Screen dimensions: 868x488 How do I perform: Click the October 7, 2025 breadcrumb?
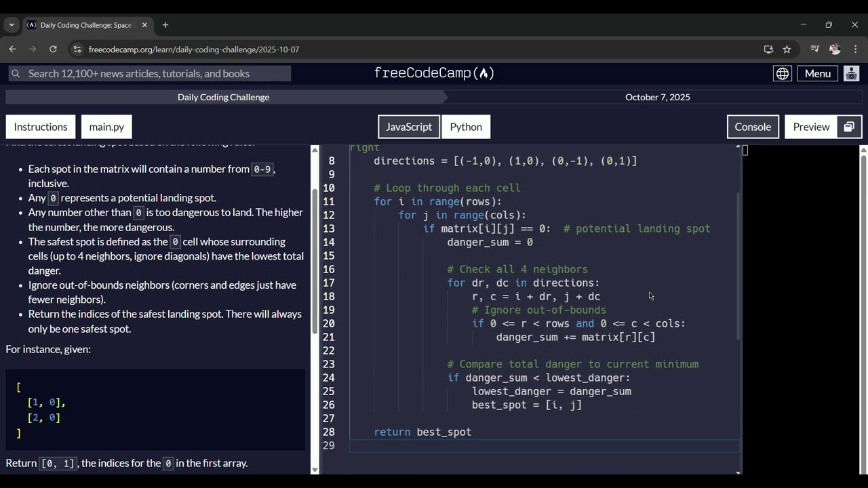[x=658, y=97]
